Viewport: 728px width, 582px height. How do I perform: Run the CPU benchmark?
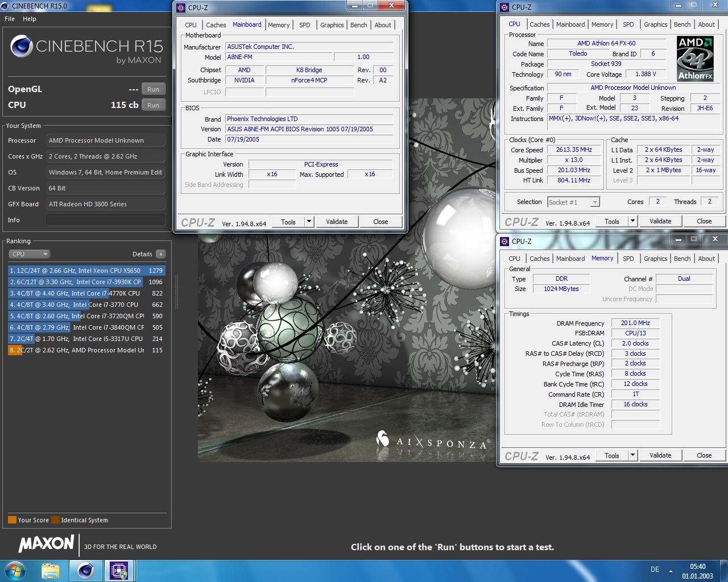tap(153, 105)
